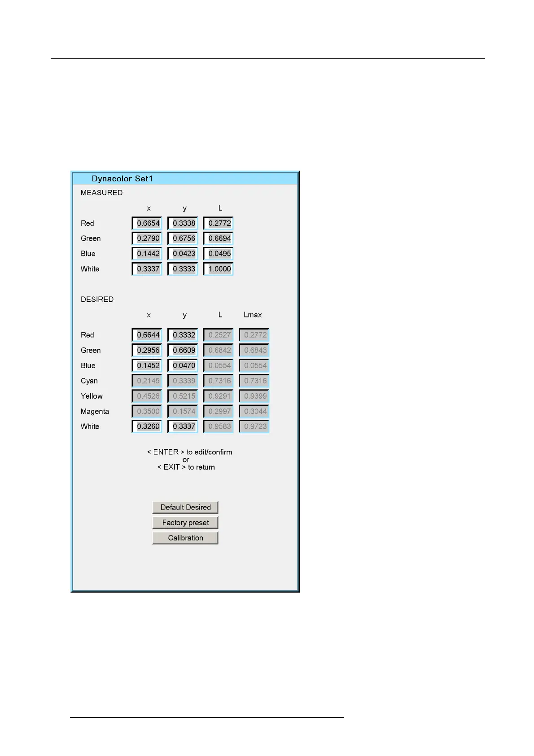
Task: Click the Default Desired button
Action: 185,507
